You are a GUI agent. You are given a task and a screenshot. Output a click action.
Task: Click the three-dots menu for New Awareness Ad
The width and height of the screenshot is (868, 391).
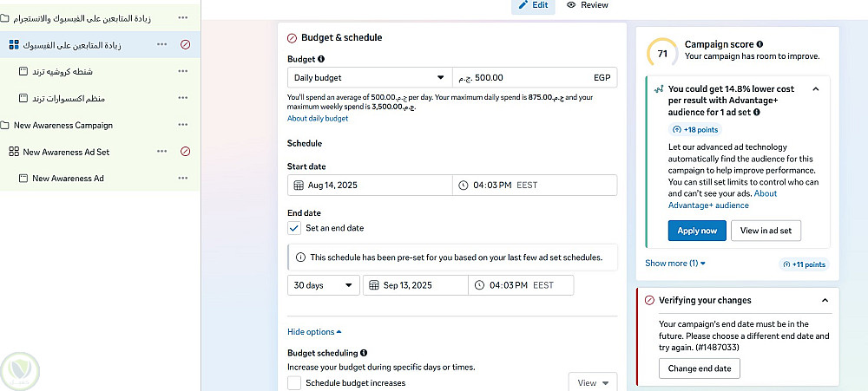tap(182, 179)
